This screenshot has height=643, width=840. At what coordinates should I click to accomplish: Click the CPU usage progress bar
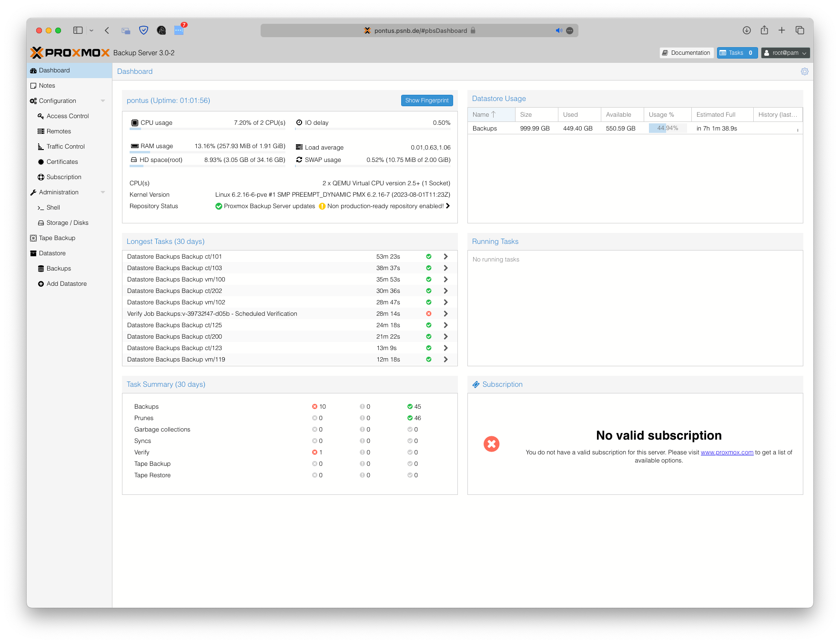pos(208,129)
